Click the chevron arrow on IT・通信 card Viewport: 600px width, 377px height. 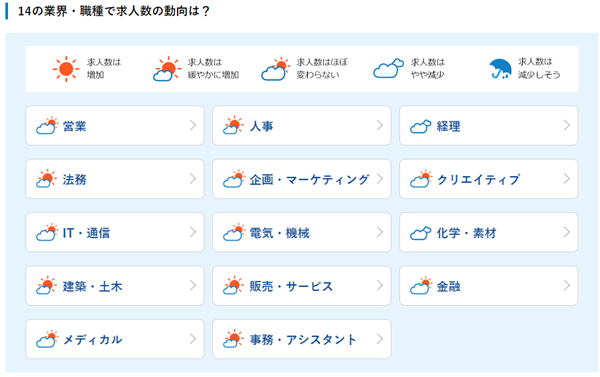pyautogui.click(x=193, y=232)
